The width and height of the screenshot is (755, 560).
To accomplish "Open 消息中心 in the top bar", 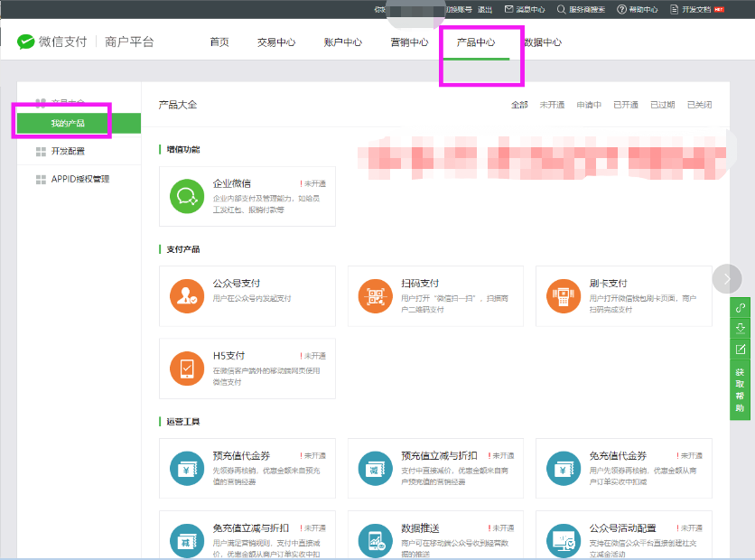I will (531, 9).
